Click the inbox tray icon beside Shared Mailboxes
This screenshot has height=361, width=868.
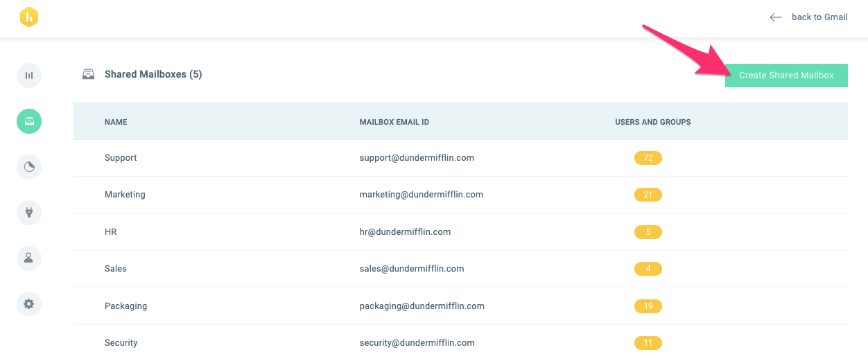click(88, 74)
